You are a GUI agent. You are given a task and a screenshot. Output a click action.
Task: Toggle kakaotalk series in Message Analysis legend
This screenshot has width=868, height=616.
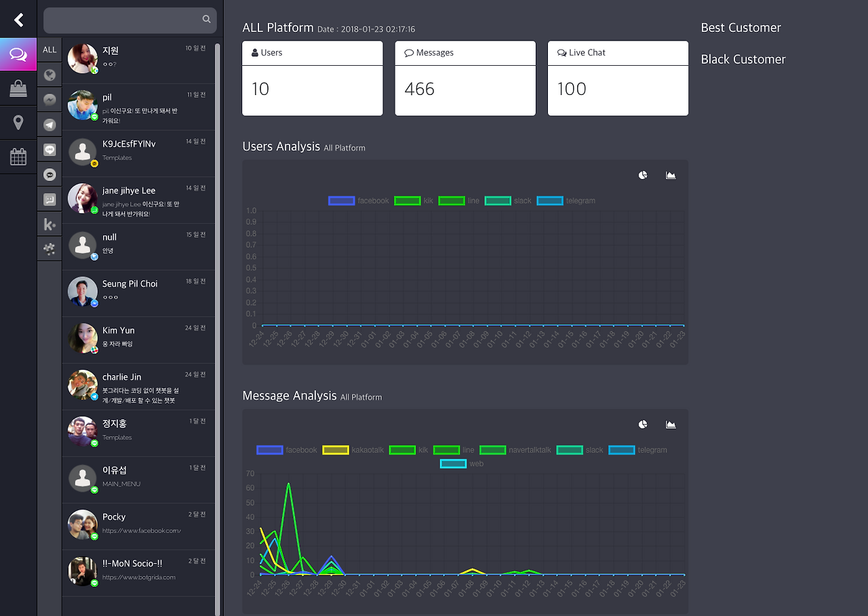(353, 450)
